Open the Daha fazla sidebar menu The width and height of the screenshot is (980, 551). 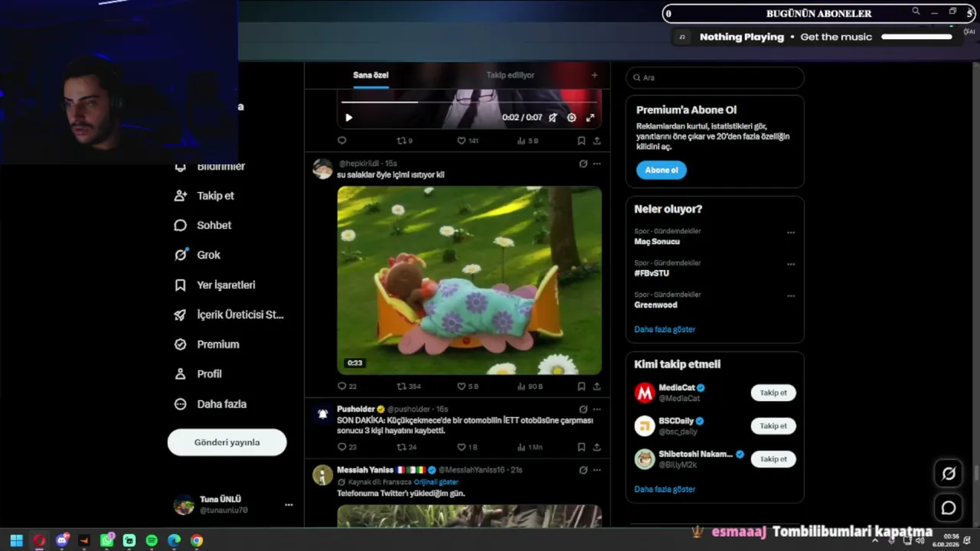coord(210,404)
